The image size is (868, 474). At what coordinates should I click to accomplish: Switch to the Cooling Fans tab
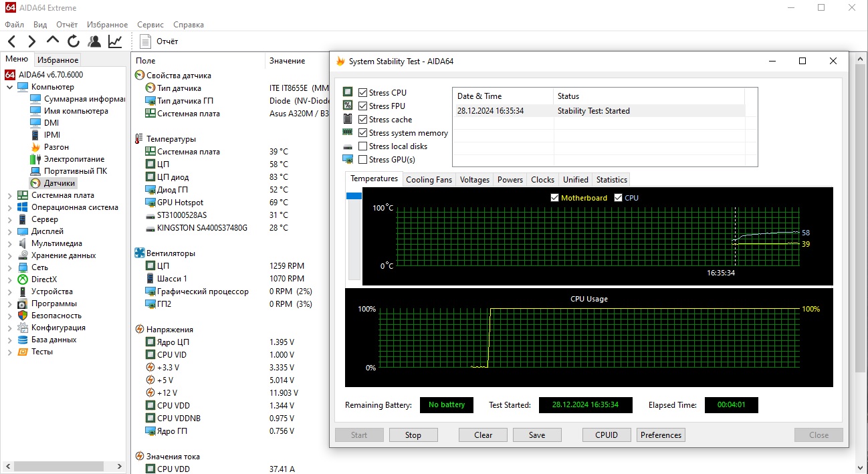tap(429, 180)
